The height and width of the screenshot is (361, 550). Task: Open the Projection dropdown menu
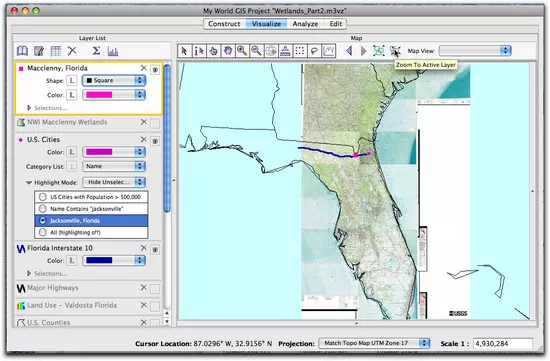(374, 343)
